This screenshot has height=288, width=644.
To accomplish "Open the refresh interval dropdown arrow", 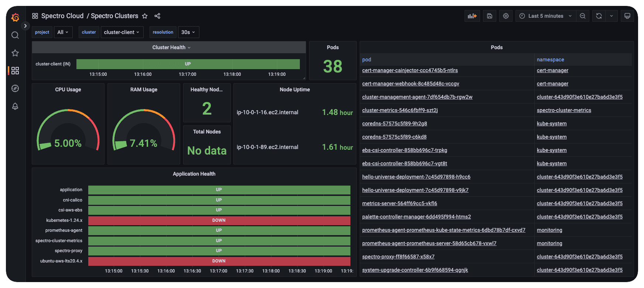I will (612, 16).
